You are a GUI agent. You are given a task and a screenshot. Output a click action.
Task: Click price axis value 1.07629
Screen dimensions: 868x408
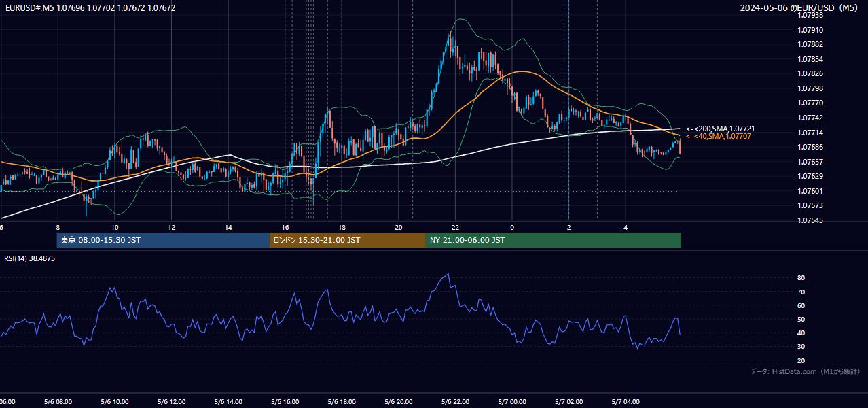pyautogui.click(x=810, y=176)
